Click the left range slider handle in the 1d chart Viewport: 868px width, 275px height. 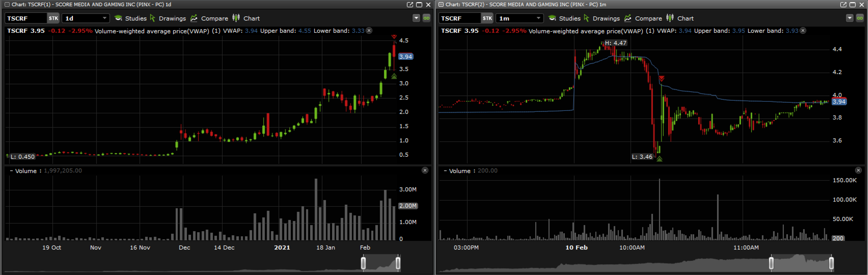point(363,263)
